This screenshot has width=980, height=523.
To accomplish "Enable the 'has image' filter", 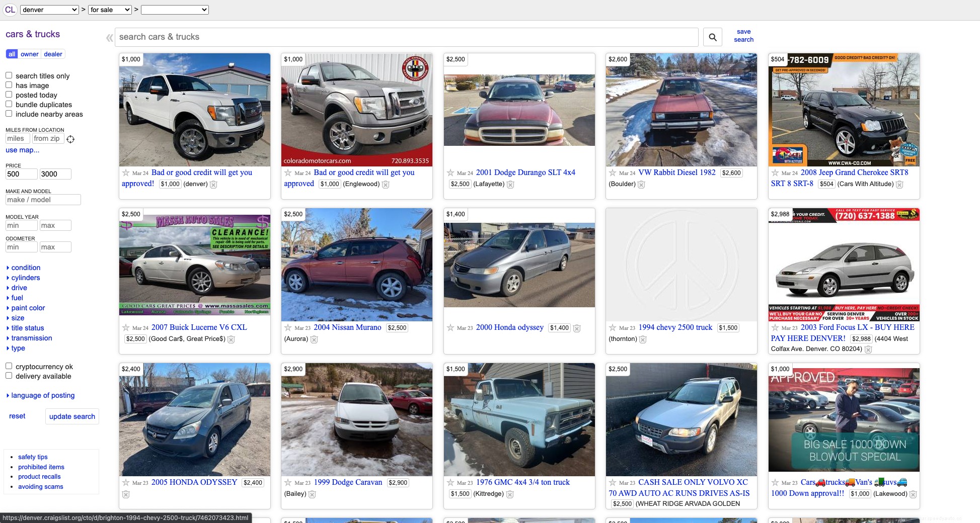I will click(x=9, y=84).
